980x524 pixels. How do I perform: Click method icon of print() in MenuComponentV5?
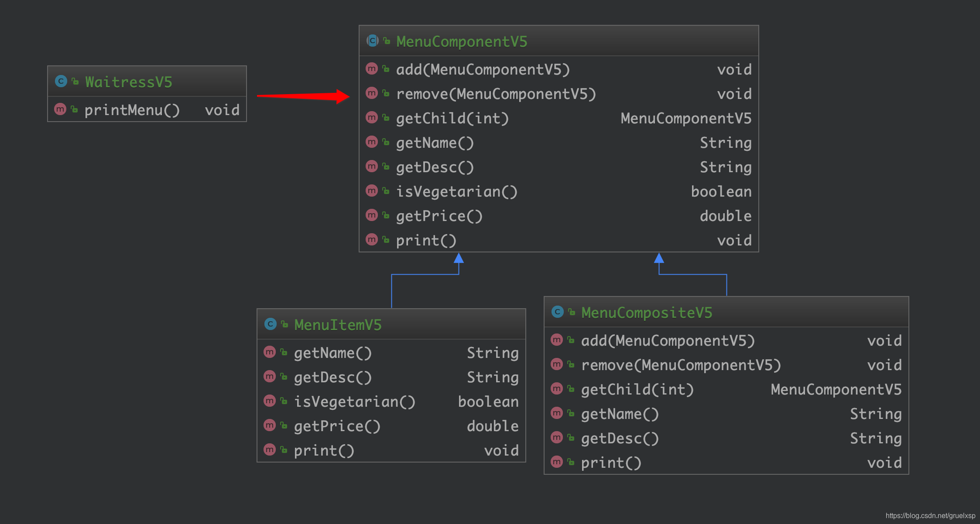(x=372, y=239)
